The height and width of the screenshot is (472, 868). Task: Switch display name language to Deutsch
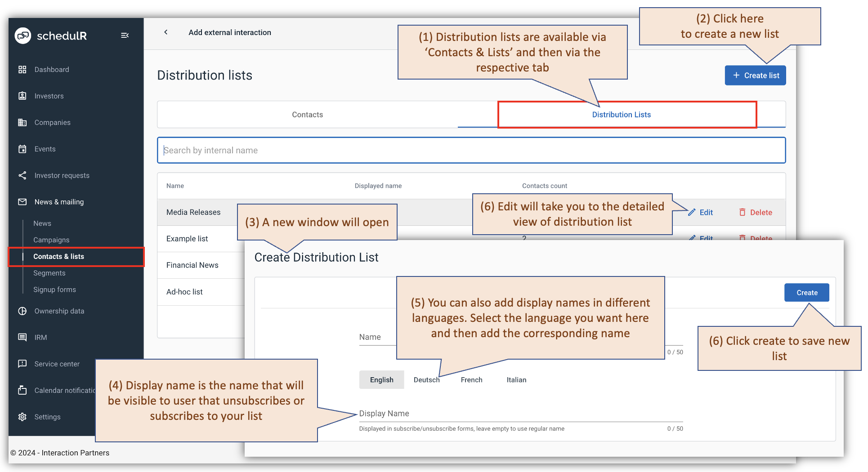coord(426,379)
